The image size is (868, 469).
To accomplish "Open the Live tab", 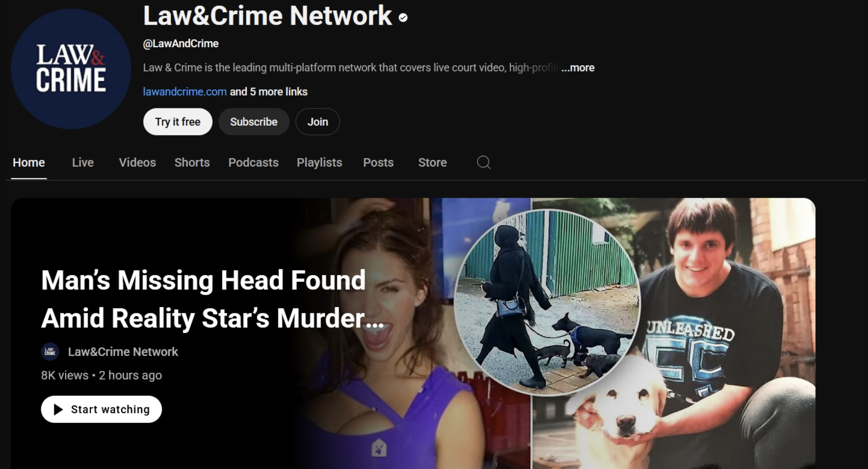I will pos(83,162).
